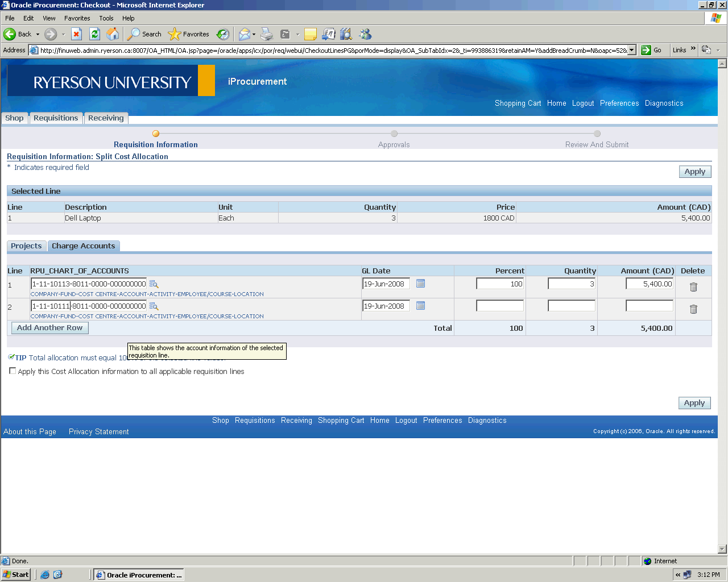This screenshot has width=728, height=582.
Task: Open the Shopping Cart link in header
Action: pyautogui.click(x=518, y=103)
